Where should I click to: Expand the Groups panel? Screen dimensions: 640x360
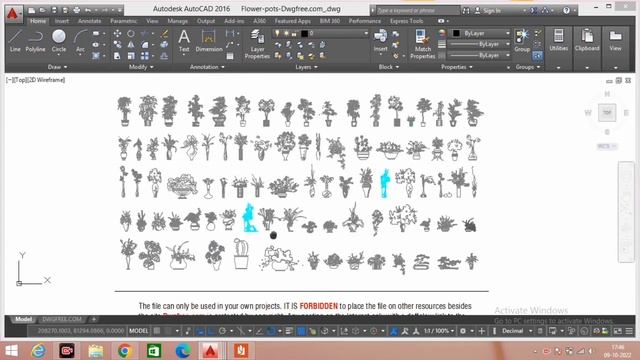click(x=528, y=67)
